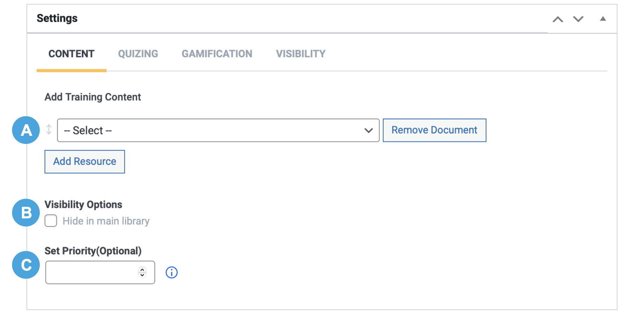The image size is (644, 314).
Task: Open the priority info tooltip icon
Action: point(172,272)
